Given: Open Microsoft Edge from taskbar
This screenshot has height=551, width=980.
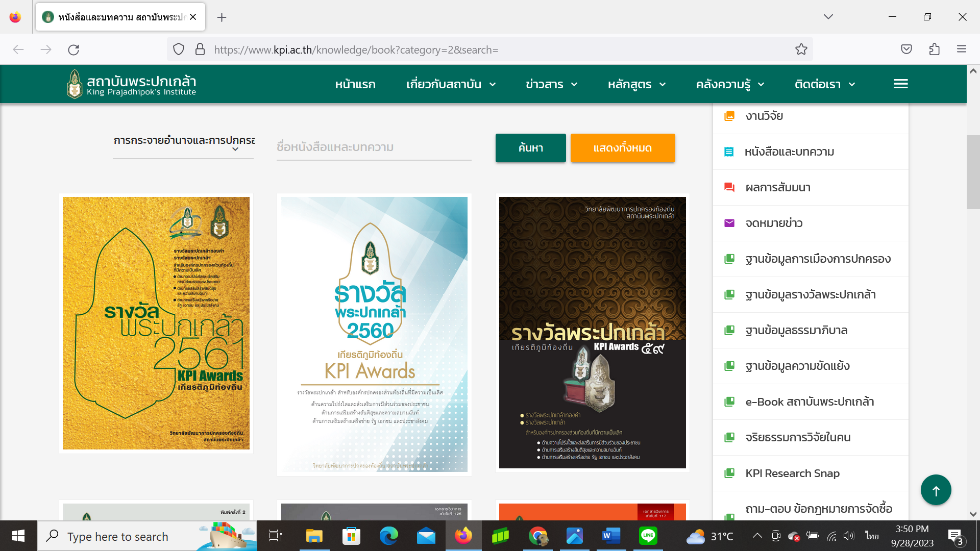Looking at the screenshot, I should 388,536.
